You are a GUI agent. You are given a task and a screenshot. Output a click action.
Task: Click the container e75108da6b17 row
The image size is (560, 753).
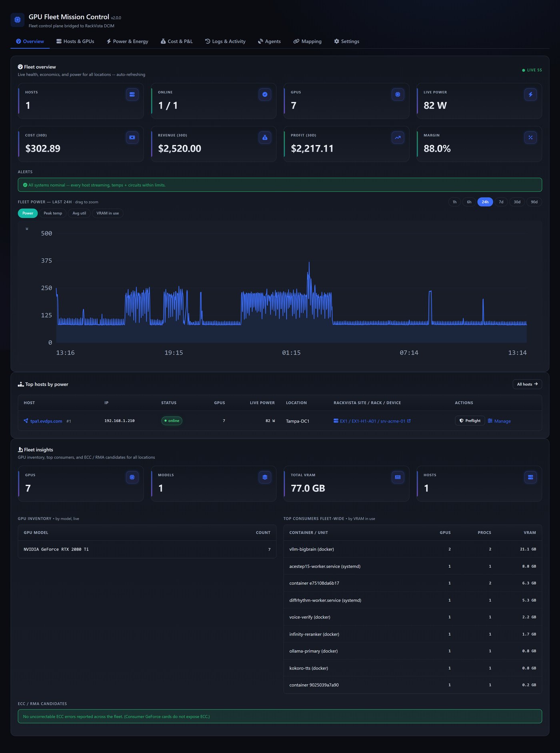(412, 583)
